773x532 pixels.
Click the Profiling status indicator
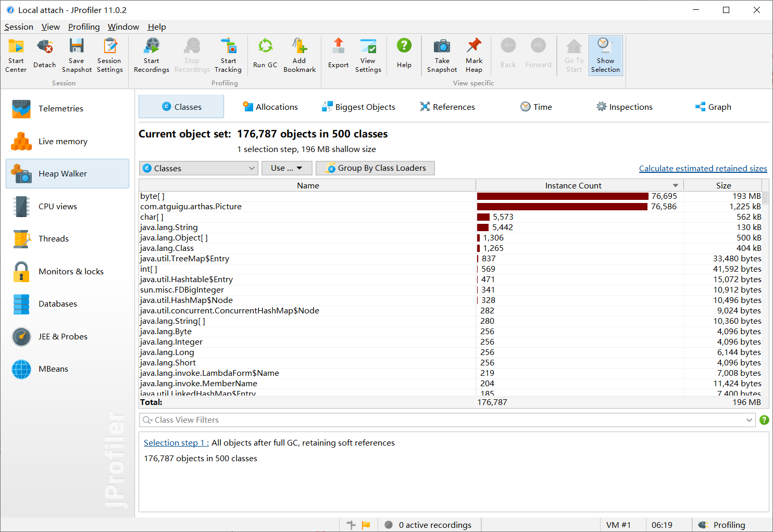(x=722, y=525)
